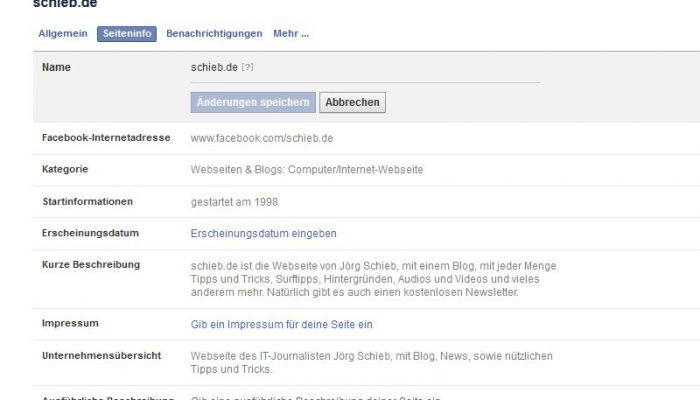The image size is (700, 400).
Task: Click the Kurze Beschreibung label
Action: [91, 264]
